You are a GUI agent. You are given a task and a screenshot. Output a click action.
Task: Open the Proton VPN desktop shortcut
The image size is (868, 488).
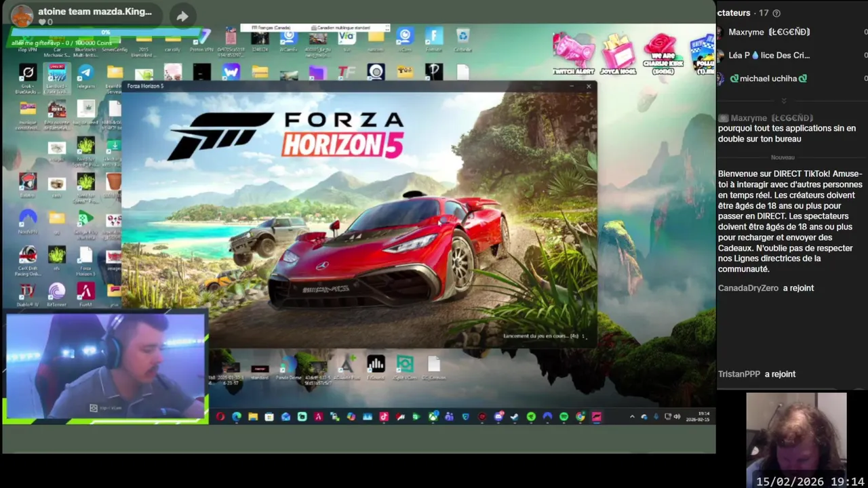pos(201,39)
